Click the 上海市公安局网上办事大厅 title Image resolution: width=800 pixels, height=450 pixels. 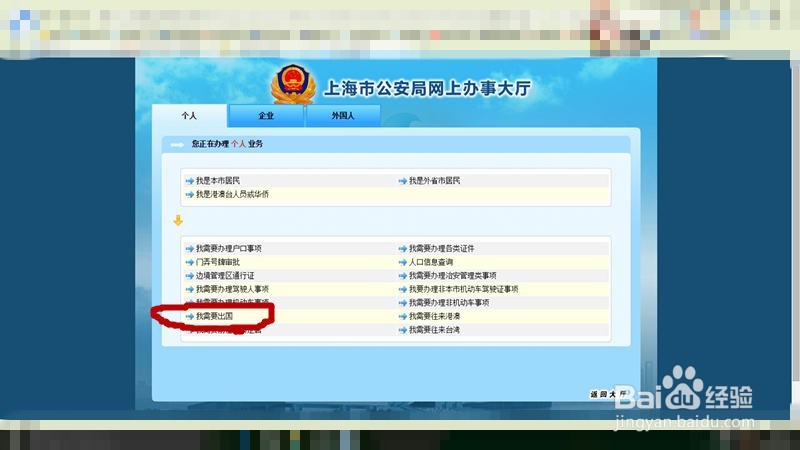tap(428, 88)
